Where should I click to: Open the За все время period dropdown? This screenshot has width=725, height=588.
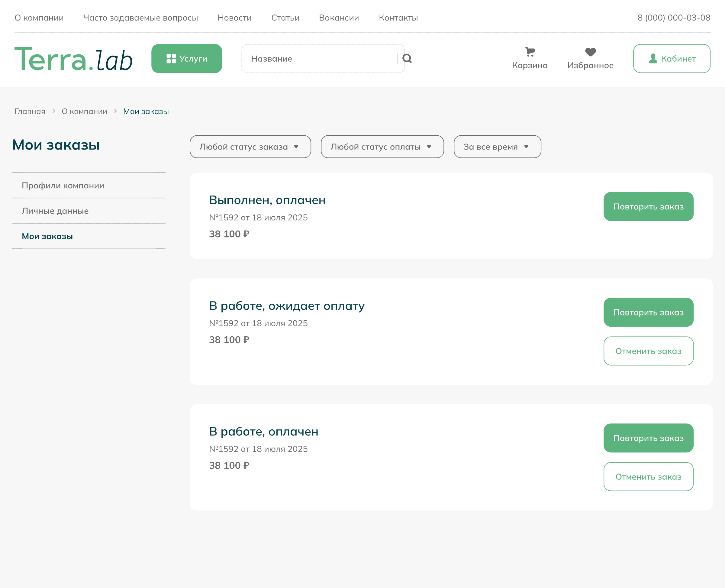click(497, 147)
